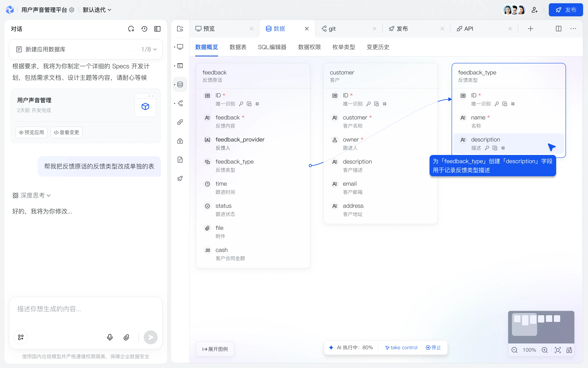Open the rocket publish sidebar icon
Screen dimensions: 588x368
click(x=180, y=178)
